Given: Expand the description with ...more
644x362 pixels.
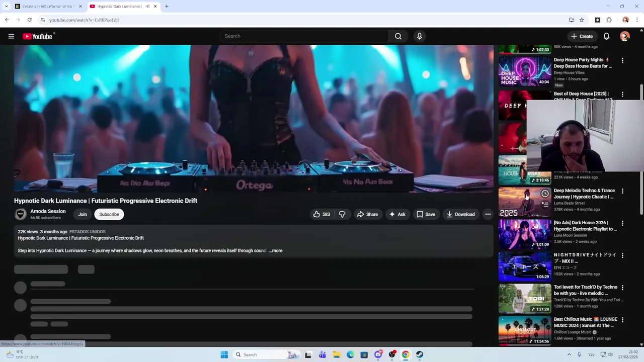Looking at the screenshot, I should coord(276,250).
